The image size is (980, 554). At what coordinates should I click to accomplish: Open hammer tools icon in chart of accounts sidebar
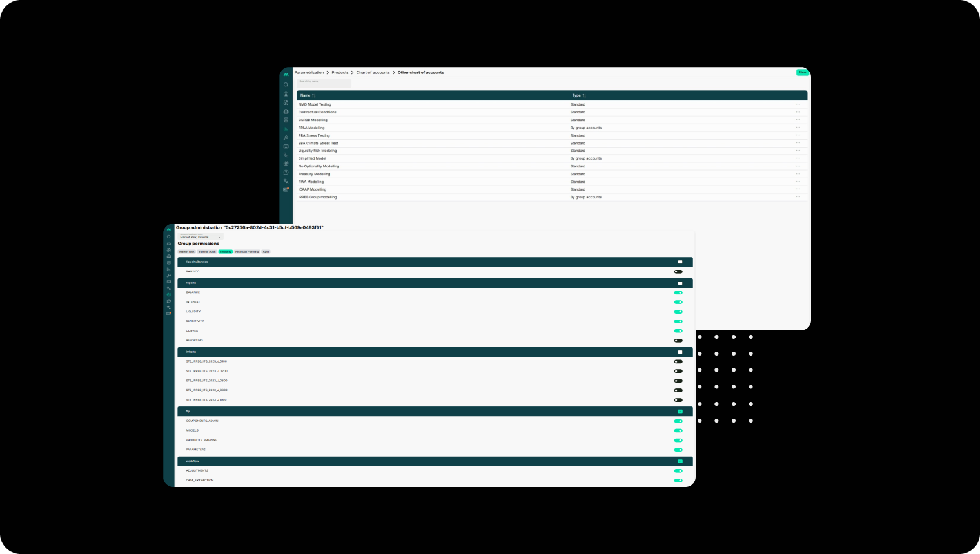(286, 138)
